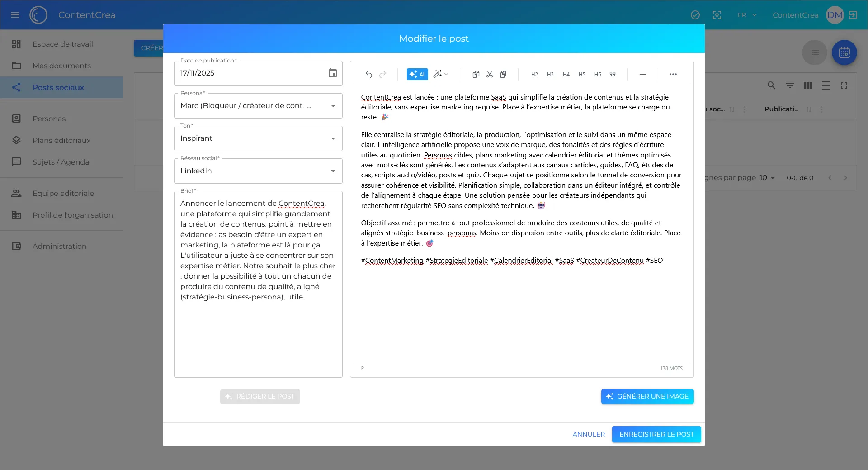Toggle blockquote formatting

pos(613,74)
